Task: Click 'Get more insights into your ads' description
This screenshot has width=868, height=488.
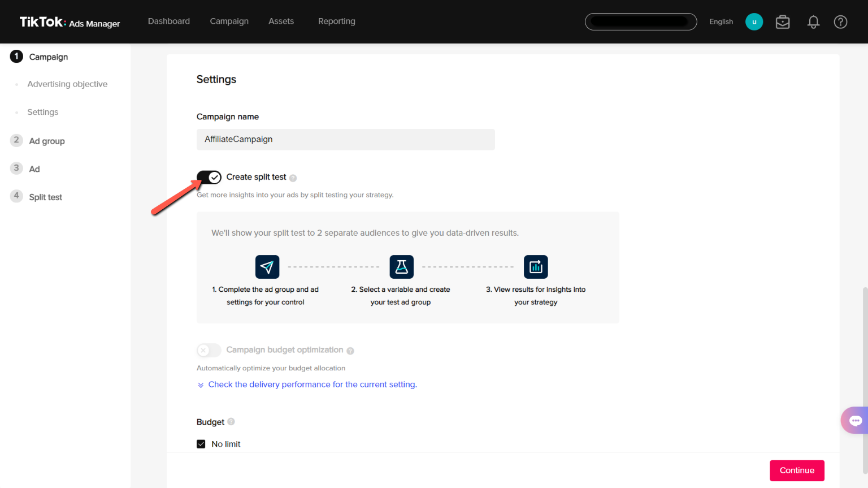Action: click(295, 195)
